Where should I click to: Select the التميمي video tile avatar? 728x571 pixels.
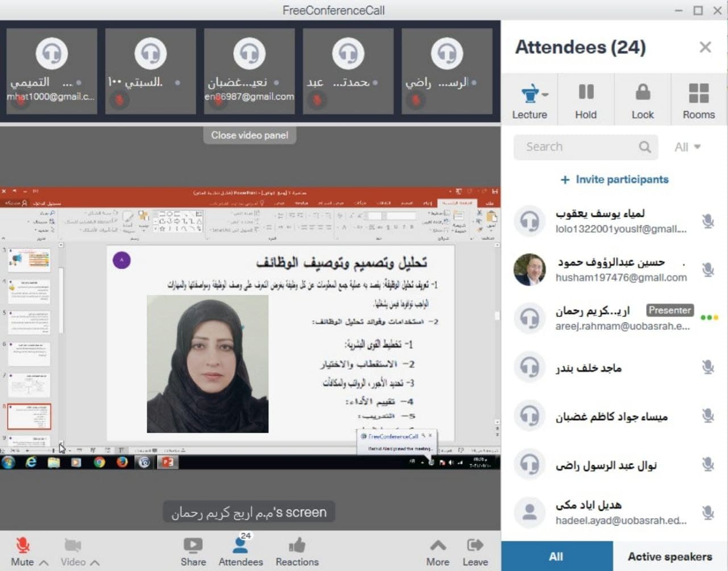pyautogui.click(x=52, y=53)
